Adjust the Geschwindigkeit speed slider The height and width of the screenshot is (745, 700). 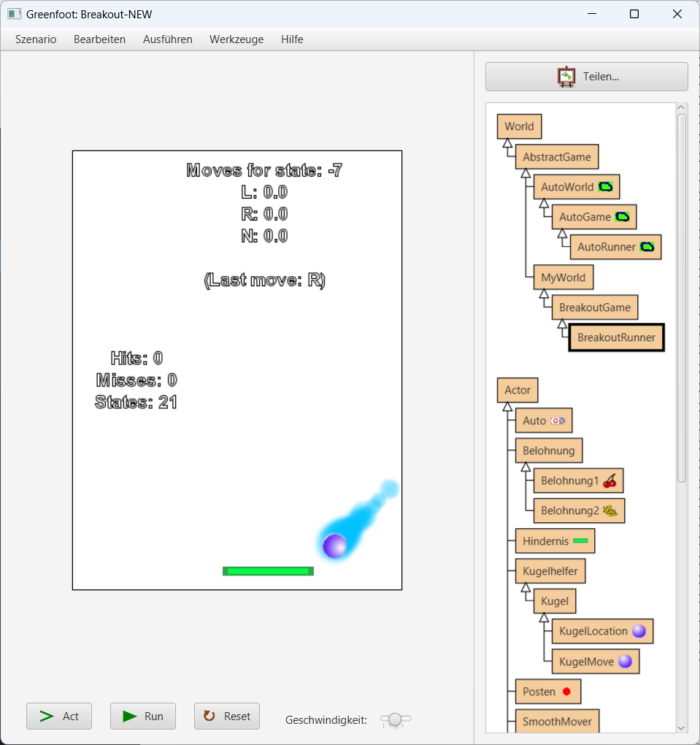(x=396, y=720)
